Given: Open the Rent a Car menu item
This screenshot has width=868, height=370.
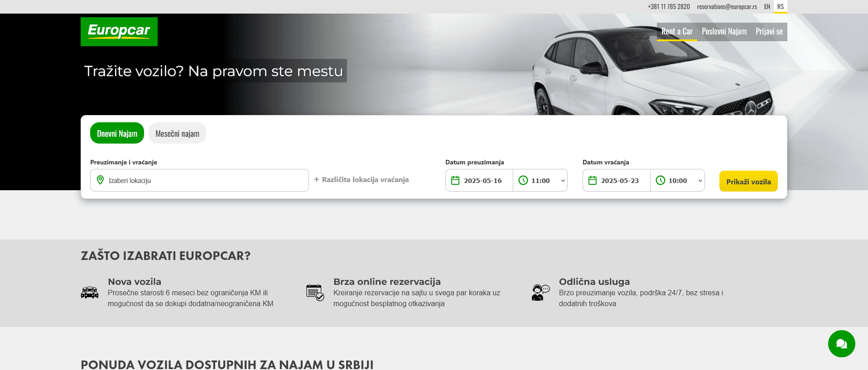Looking at the screenshot, I should click(x=677, y=32).
